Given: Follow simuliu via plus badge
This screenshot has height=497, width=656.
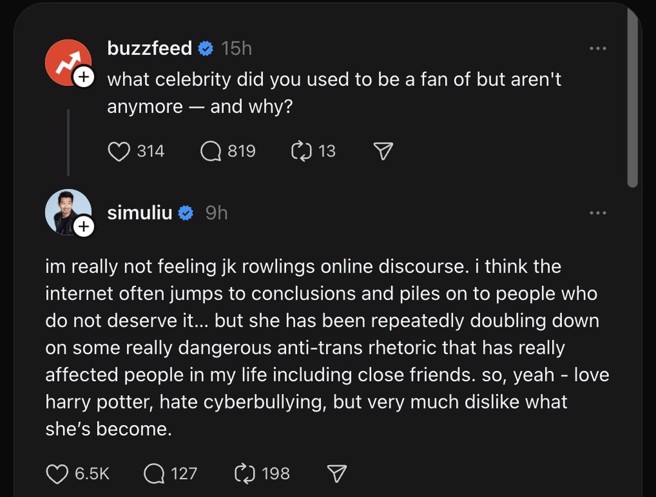Looking at the screenshot, I should [84, 228].
